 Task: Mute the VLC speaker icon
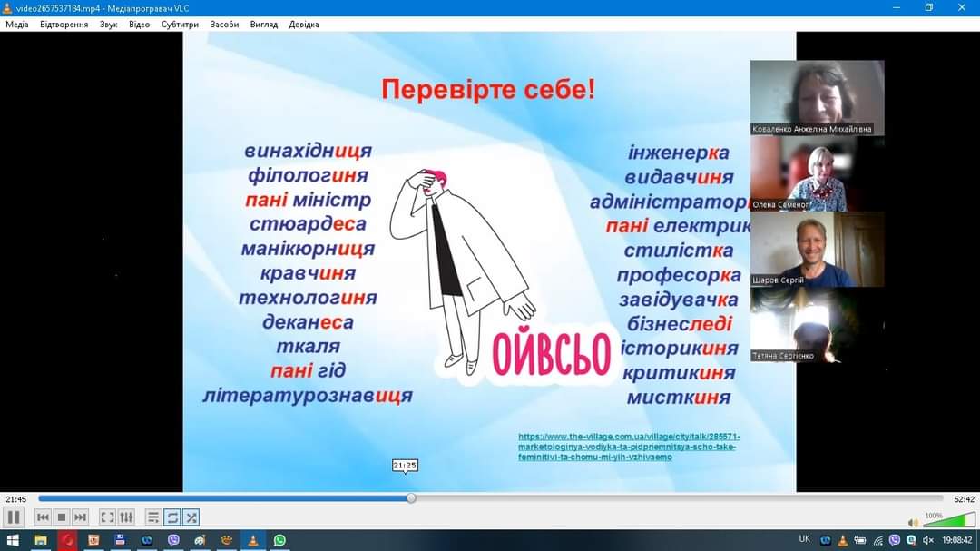[913, 522]
